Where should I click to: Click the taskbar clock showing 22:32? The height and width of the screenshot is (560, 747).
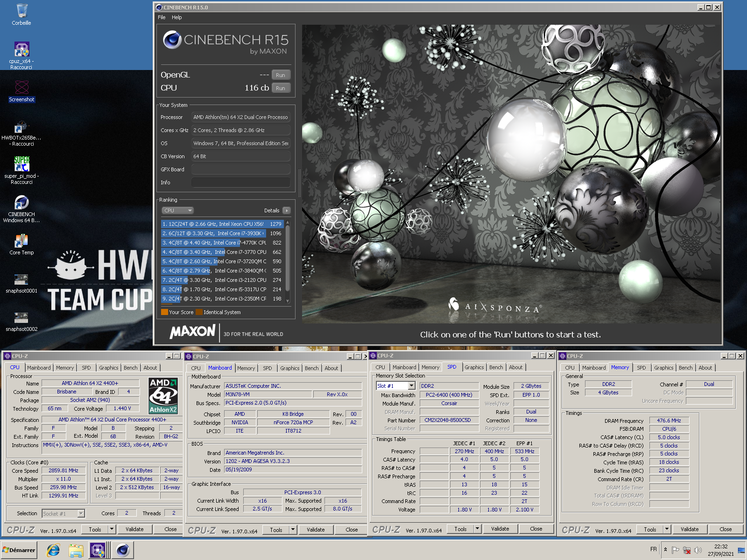point(721,550)
